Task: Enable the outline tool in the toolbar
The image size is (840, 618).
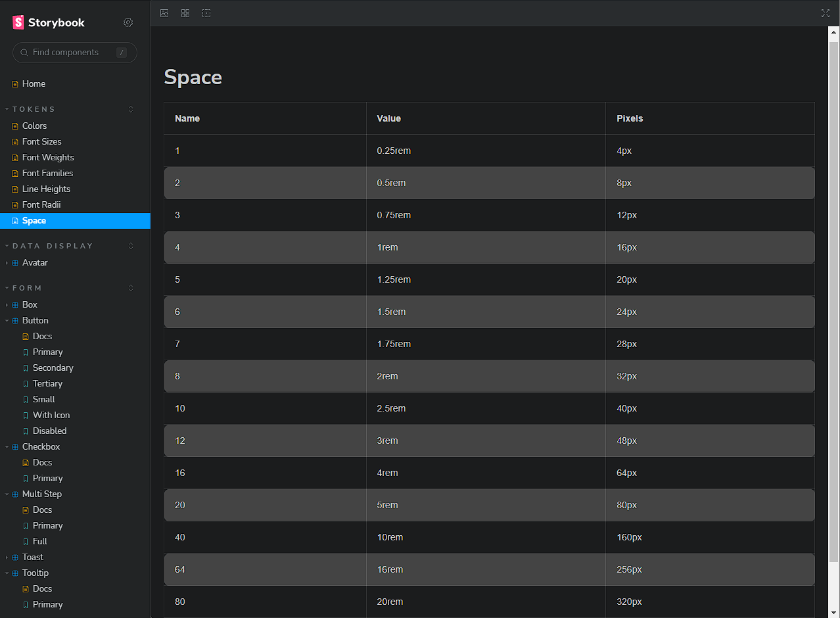Action: coord(206,13)
